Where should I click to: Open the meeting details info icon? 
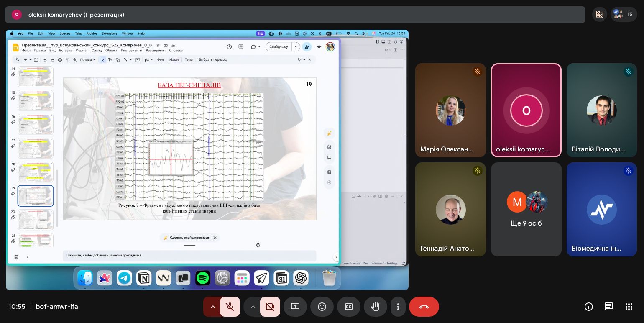[589, 307]
